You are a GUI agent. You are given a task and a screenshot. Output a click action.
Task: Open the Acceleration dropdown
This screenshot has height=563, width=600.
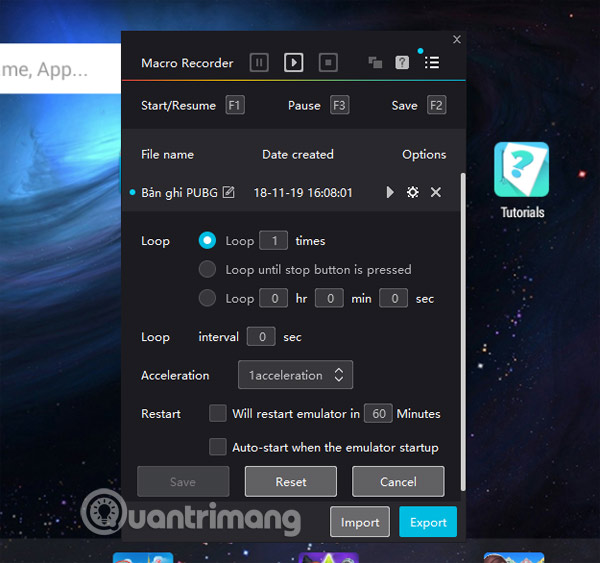(x=295, y=375)
